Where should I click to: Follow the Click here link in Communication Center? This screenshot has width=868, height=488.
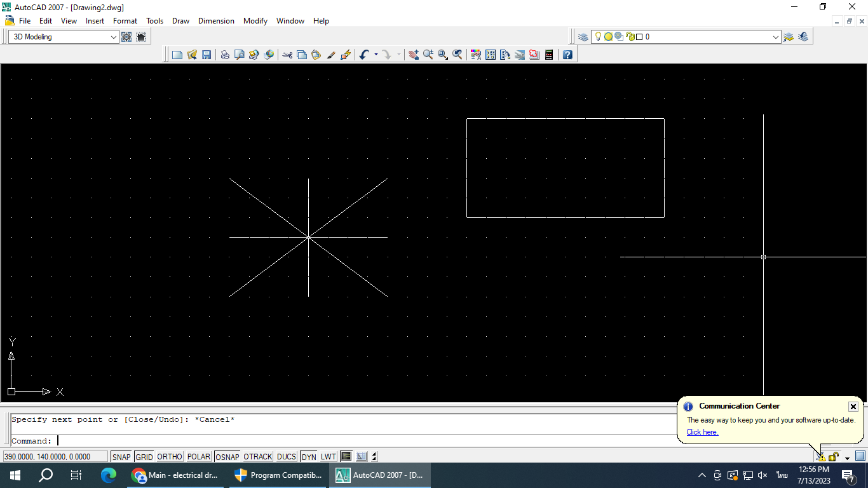point(702,432)
